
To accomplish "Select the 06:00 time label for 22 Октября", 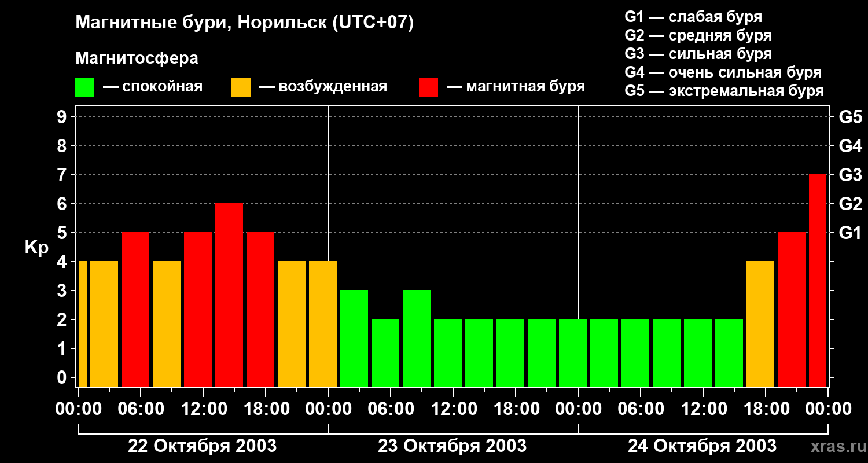I will (x=141, y=409).
